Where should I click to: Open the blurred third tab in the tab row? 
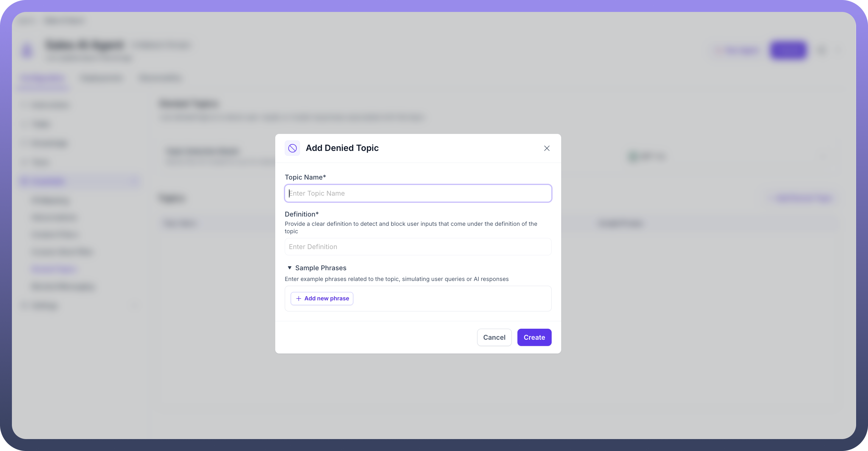[x=160, y=78]
